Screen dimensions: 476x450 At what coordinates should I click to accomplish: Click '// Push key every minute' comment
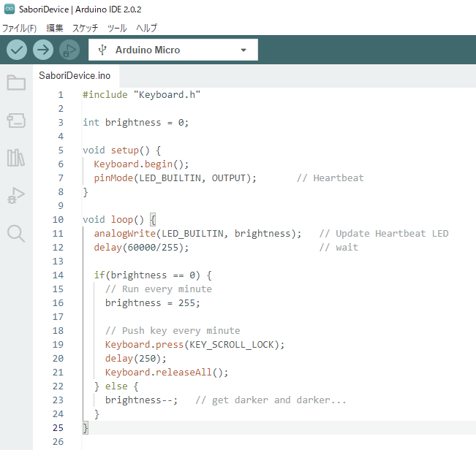(x=173, y=330)
